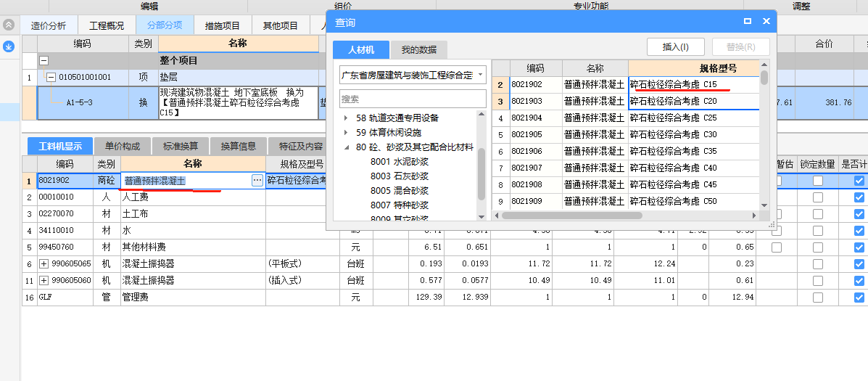Uncheck 是否计 checkbox for 人工费 row
The height and width of the screenshot is (381, 868).
coord(859,197)
